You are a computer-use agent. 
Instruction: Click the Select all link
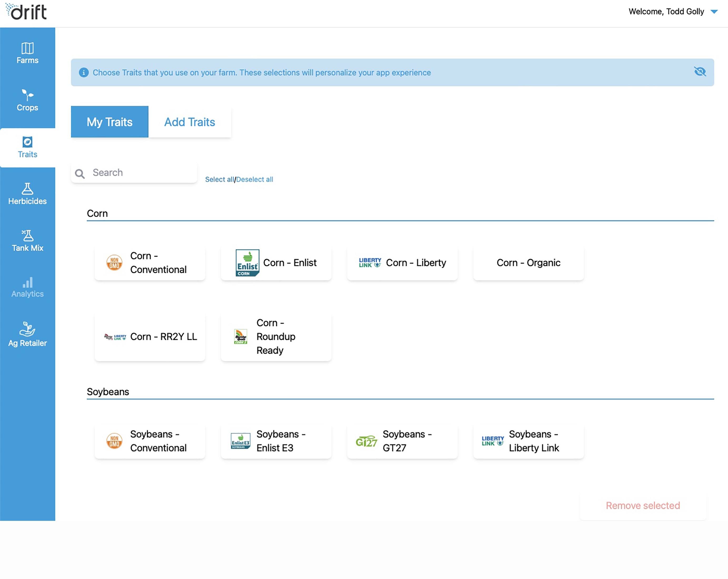point(219,179)
